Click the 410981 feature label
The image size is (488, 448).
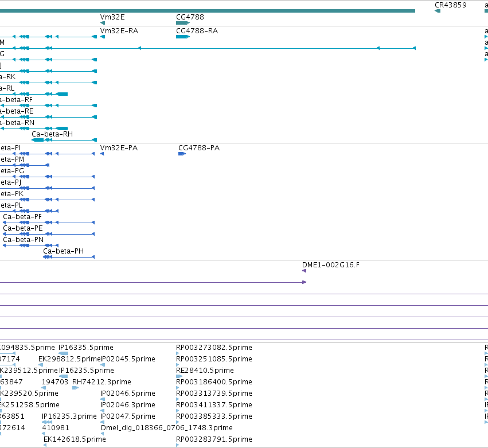coord(56,428)
